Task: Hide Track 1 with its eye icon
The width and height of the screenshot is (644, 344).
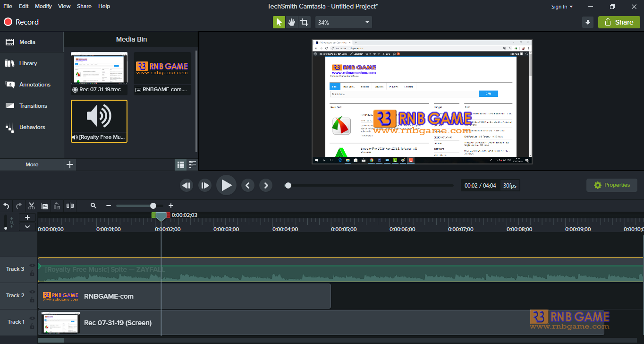Action: (x=32, y=318)
